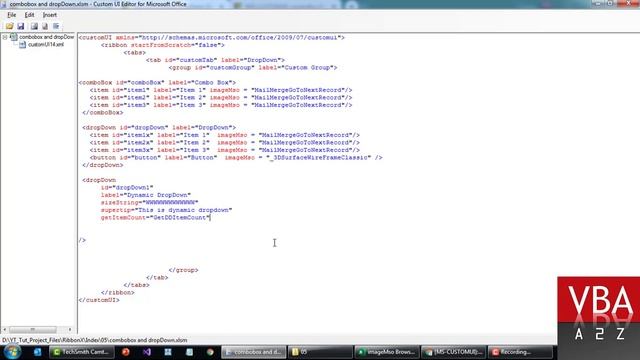This screenshot has width=640, height=360.
Task: Click the Save toolbar icon
Action: (x=20, y=27)
